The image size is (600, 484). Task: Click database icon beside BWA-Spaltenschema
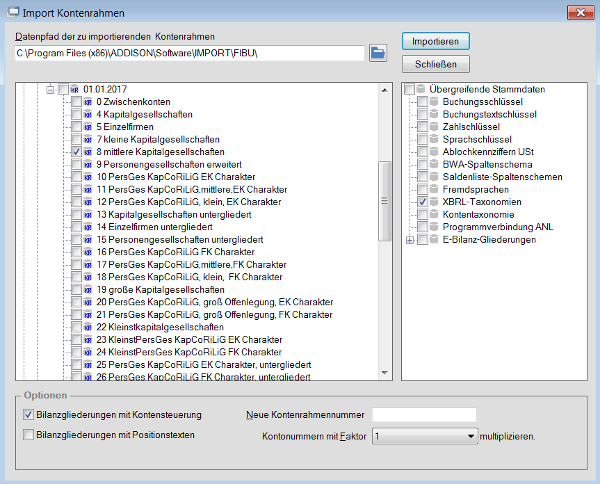(434, 165)
